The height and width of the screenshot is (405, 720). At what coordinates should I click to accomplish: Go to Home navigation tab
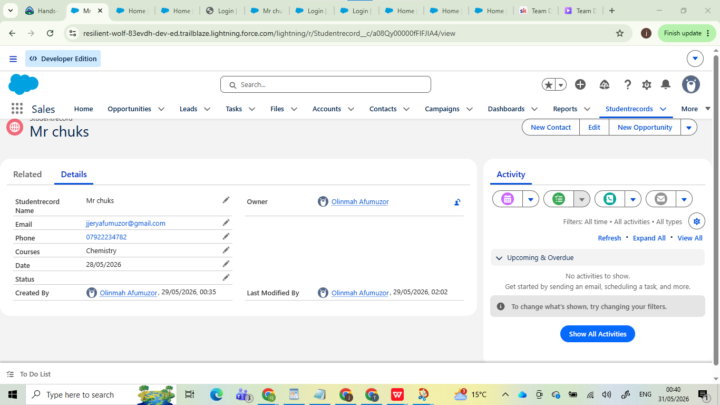84,109
